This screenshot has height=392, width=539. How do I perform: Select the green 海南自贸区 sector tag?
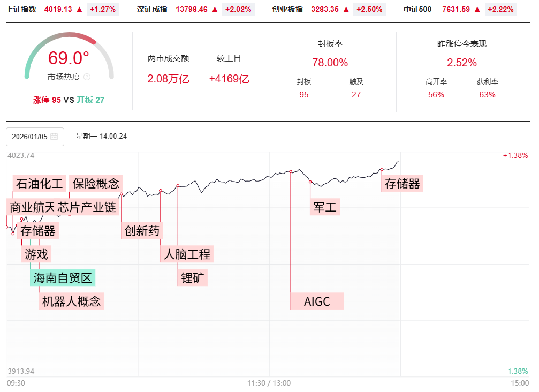pyautogui.click(x=63, y=277)
